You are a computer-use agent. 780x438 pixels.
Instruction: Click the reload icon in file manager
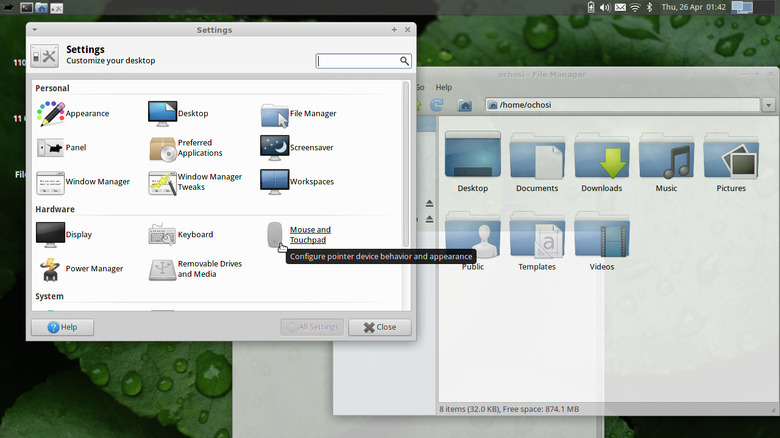coord(437,105)
